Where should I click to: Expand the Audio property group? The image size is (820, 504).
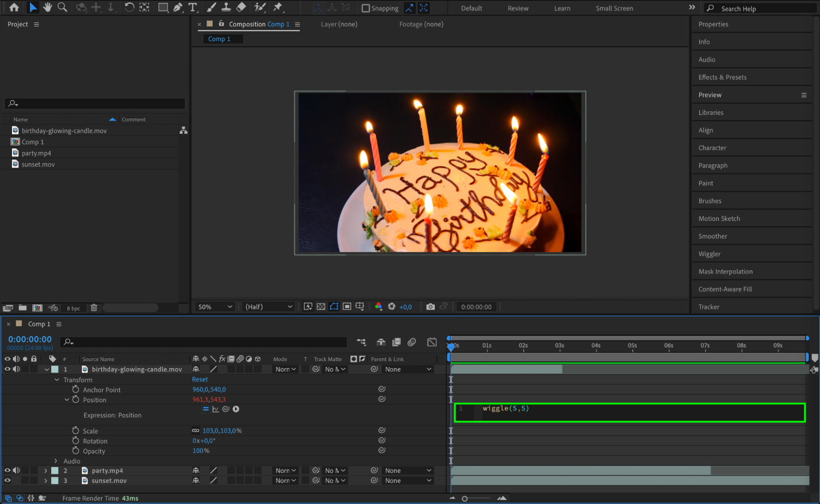[x=56, y=461]
